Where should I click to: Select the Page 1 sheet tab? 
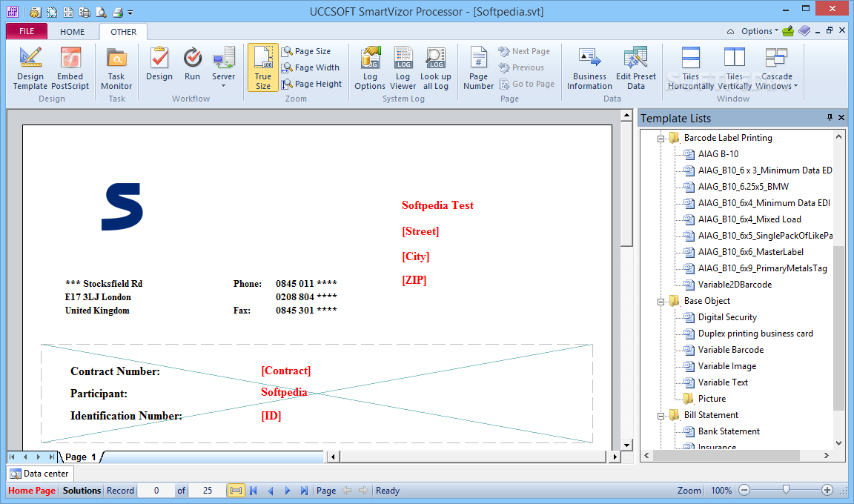pos(81,457)
